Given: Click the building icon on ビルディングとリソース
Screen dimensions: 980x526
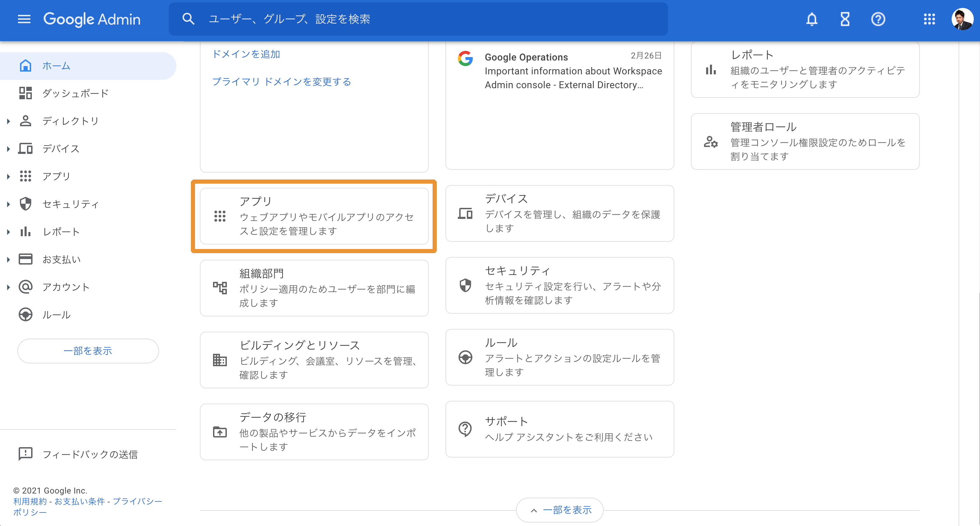Looking at the screenshot, I should point(220,360).
